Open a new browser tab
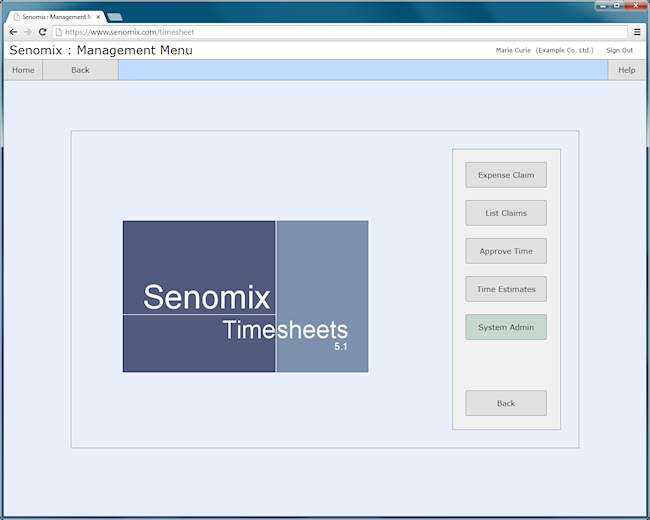Screen dimensions: 650x520 click(115, 17)
